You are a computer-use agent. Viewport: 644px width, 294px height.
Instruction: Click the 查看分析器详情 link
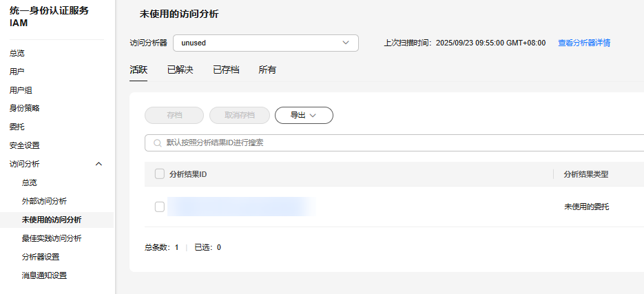pyautogui.click(x=583, y=43)
